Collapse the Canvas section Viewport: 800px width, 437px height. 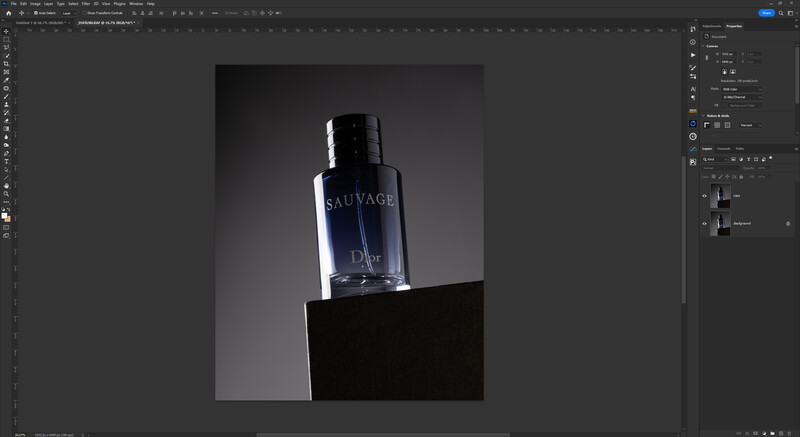pyautogui.click(x=704, y=46)
